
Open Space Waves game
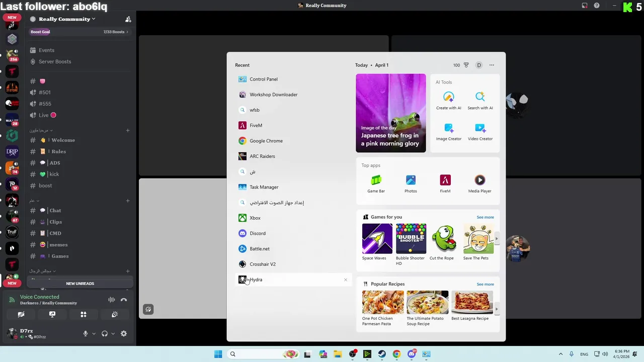pyautogui.click(x=377, y=242)
